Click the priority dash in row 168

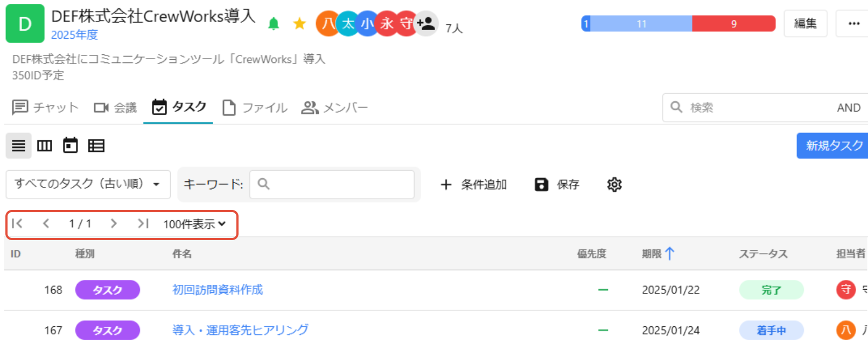coord(603,290)
